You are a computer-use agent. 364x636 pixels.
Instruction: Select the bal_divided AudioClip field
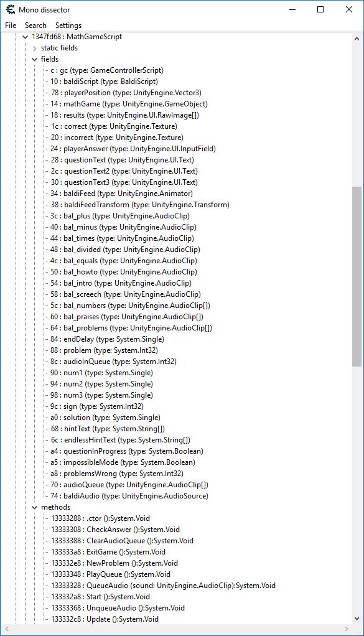[x=125, y=250]
